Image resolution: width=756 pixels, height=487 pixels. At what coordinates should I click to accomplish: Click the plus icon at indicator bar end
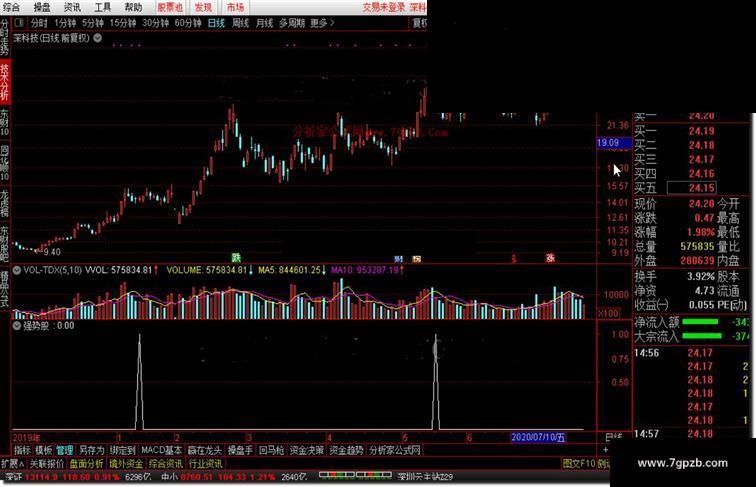[x=606, y=450]
